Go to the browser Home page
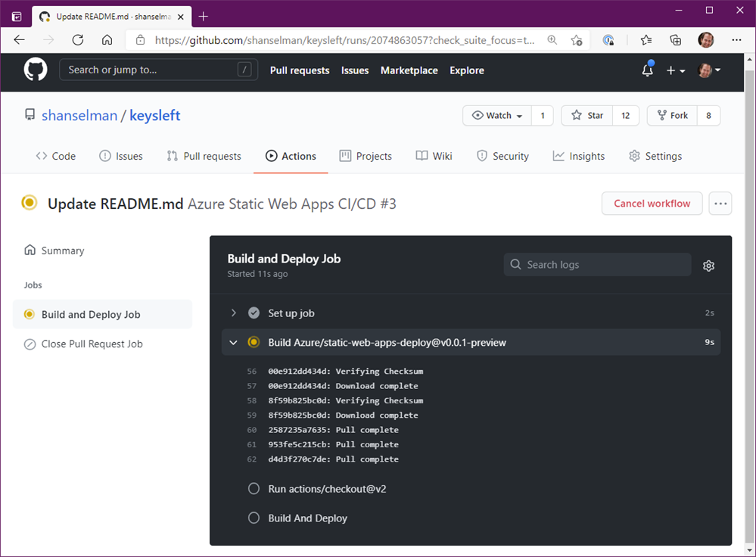The image size is (756, 557). click(107, 40)
